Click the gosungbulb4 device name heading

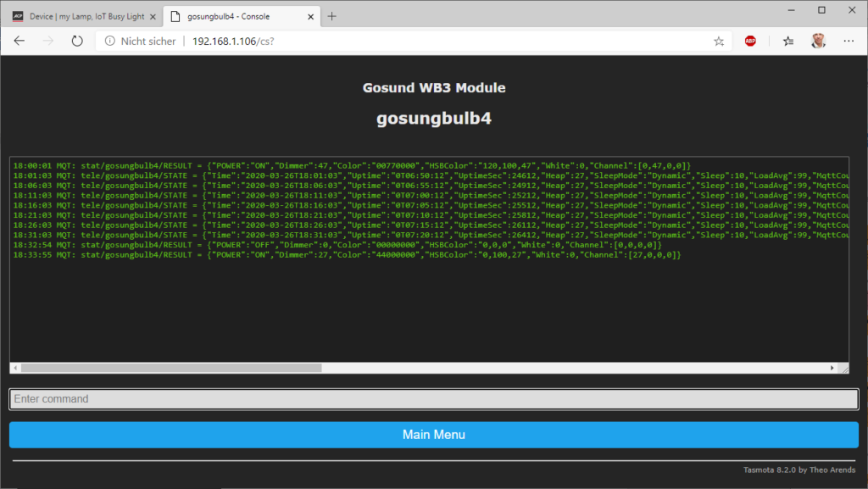pos(434,119)
